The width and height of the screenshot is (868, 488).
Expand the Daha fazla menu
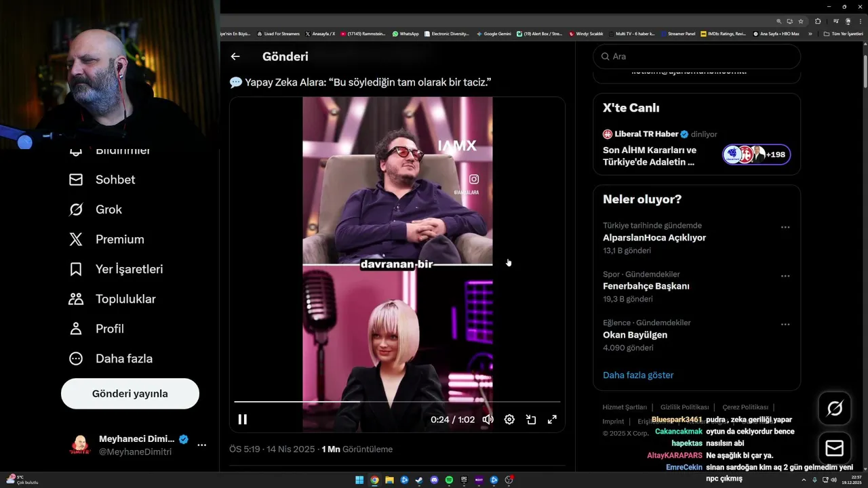[111, 359]
